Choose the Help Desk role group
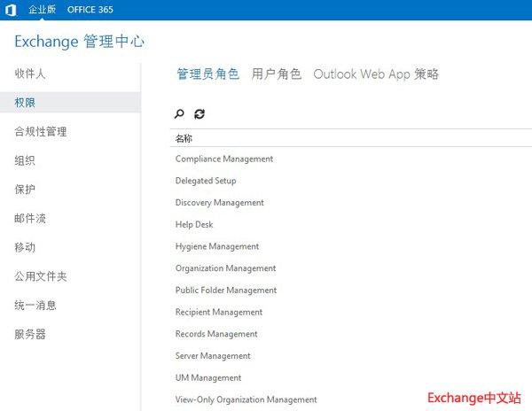Screen dimensions: 532x411 coord(195,225)
